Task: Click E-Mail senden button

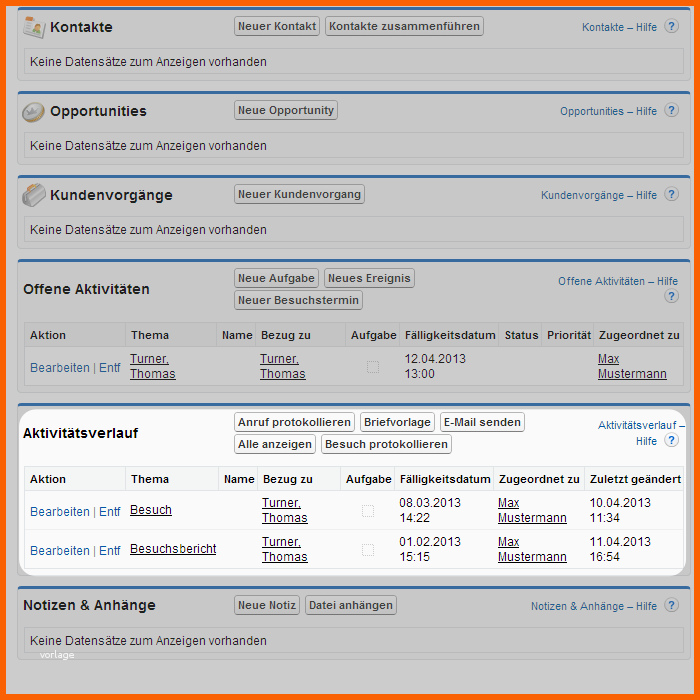Action: click(482, 422)
